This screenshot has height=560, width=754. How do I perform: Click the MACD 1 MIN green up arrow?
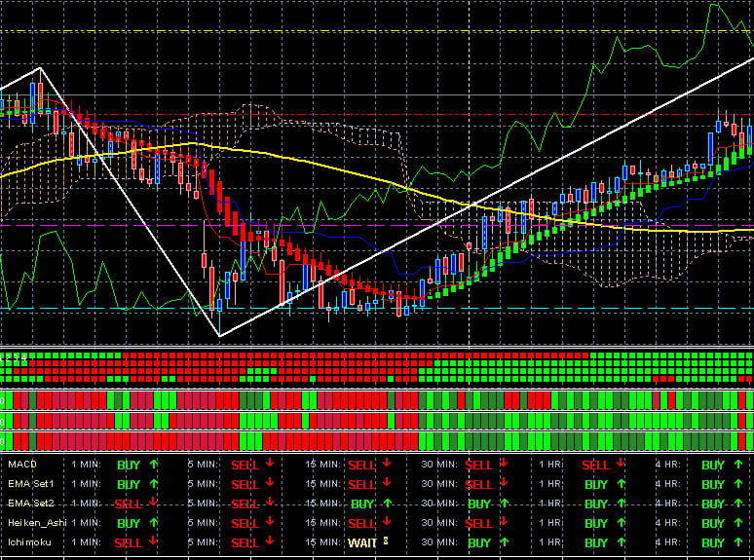[x=153, y=466]
